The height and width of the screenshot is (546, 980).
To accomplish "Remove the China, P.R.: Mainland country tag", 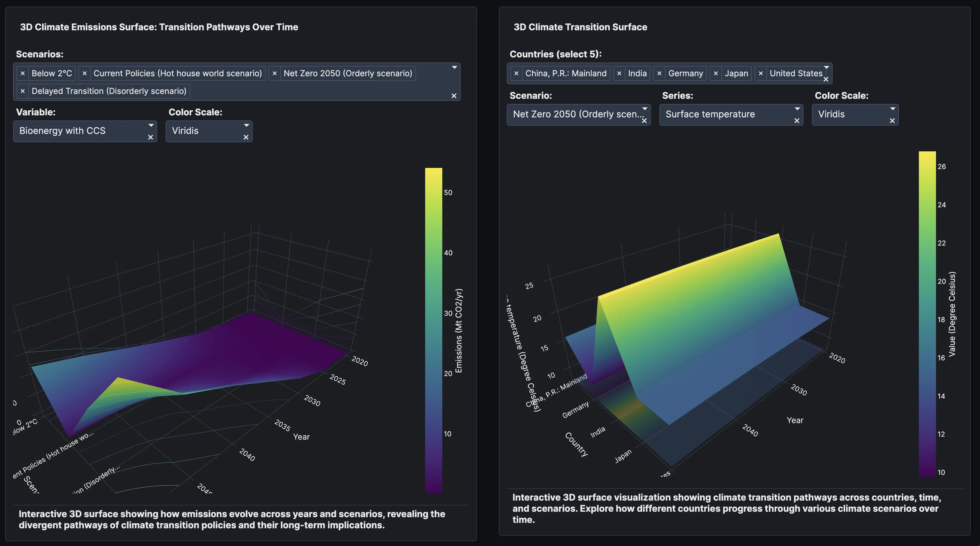I will pyautogui.click(x=517, y=73).
